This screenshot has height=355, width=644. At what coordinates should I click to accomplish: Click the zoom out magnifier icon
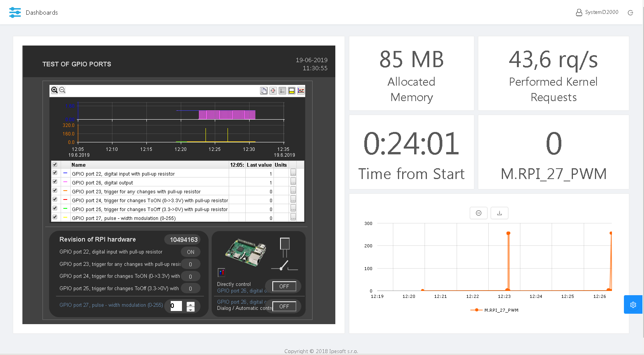coord(62,90)
